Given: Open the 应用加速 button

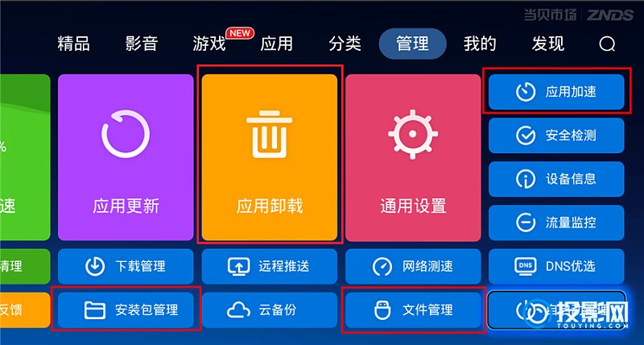Looking at the screenshot, I should pos(556,92).
